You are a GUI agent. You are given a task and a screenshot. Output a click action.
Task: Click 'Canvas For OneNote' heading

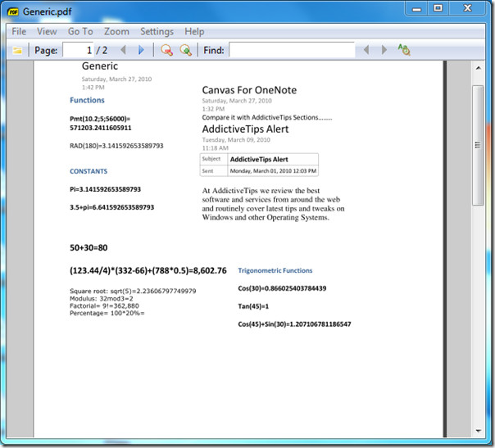pyautogui.click(x=249, y=90)
